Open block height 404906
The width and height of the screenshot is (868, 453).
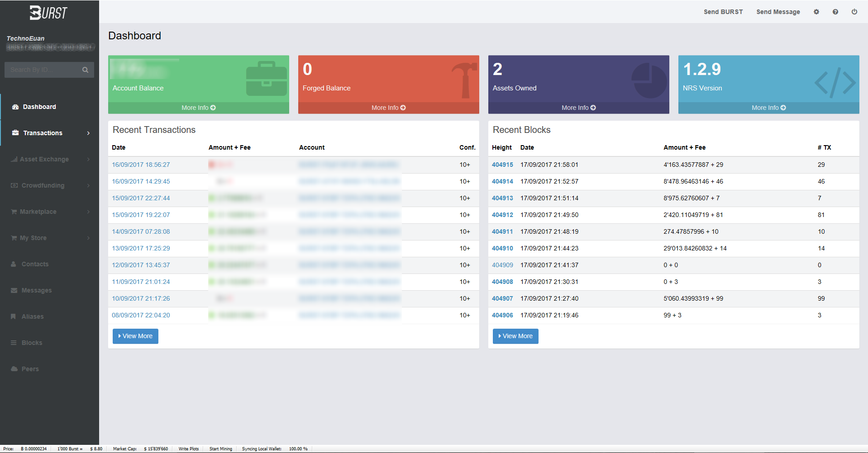click(502, 315)
